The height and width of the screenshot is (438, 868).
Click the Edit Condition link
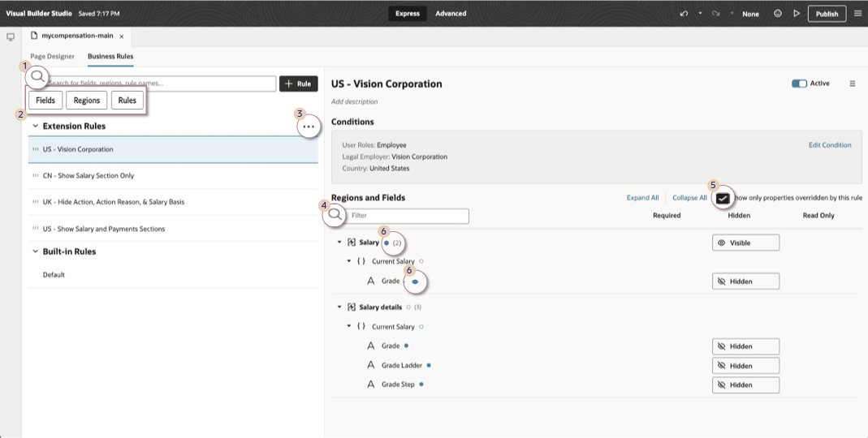tap(830, 145)
